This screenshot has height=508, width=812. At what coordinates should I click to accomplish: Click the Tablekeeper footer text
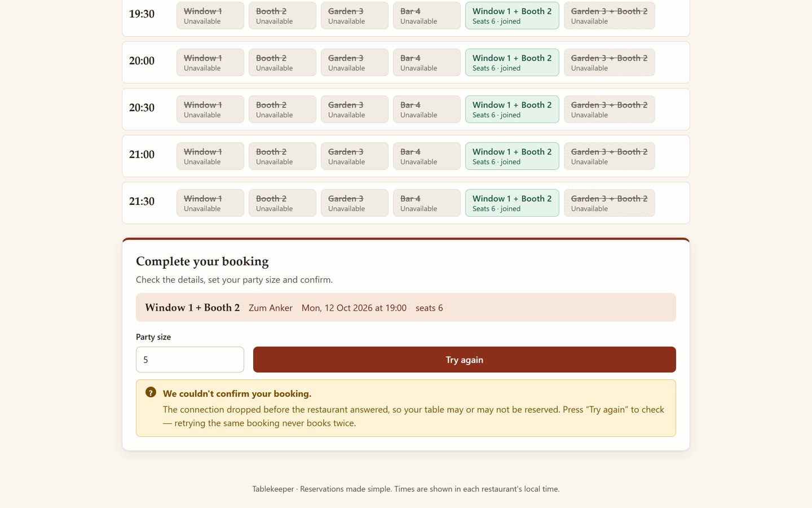pyautogui.click(x=406, y=489)
